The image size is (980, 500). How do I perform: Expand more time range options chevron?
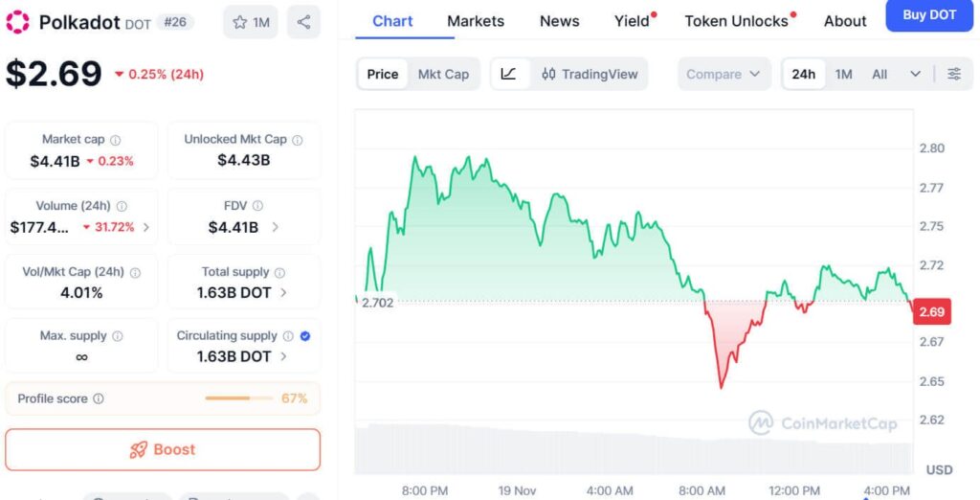click(916, 74)
